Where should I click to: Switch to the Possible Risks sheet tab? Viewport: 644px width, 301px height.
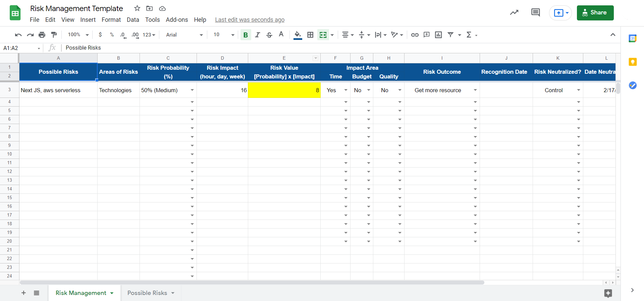147,293
